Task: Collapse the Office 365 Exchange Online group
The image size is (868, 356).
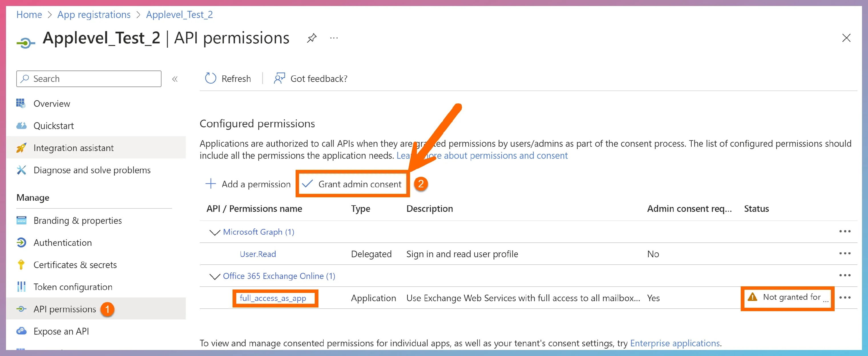Action: pos(214,276)
